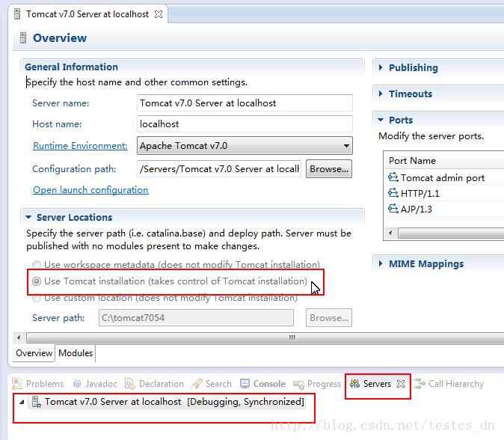Image resolution: width=504 pixels, height=440 pixels.
Task: Click the HTTP/1.1 port icon
Action: 393,193
